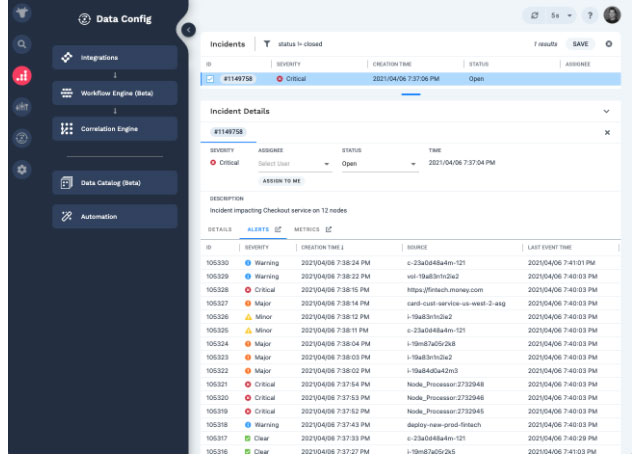Select alert row 105324

411,344
